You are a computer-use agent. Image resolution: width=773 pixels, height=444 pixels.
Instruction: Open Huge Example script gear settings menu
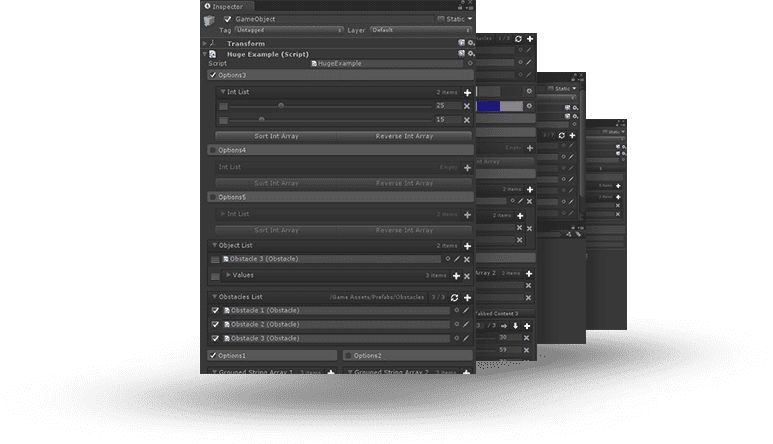[471, 53]
